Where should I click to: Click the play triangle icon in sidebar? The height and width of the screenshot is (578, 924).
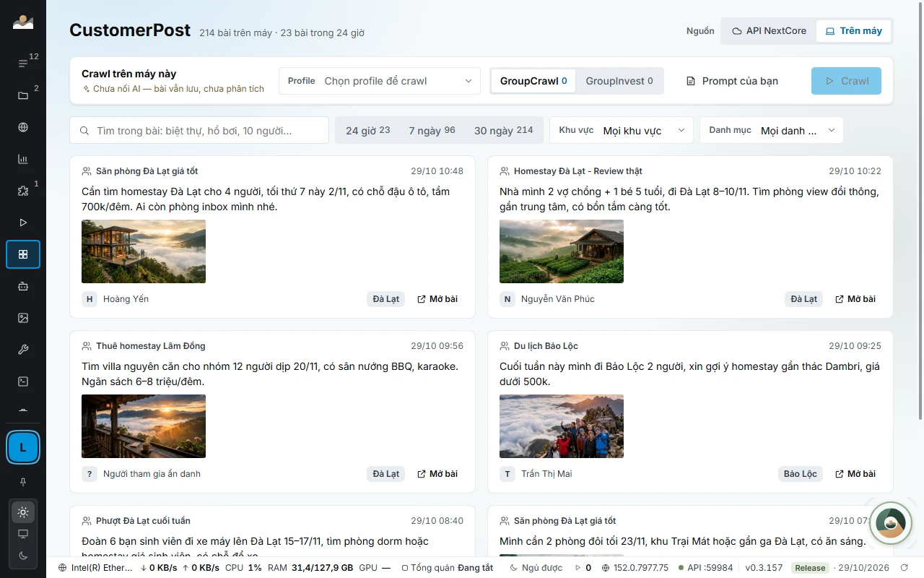pyautogui.click(x=23, y=223)
